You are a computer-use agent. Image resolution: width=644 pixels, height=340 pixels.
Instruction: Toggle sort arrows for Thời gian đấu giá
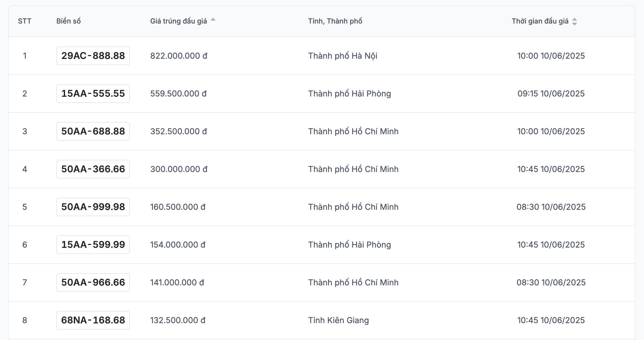click(x=574, y=22)
